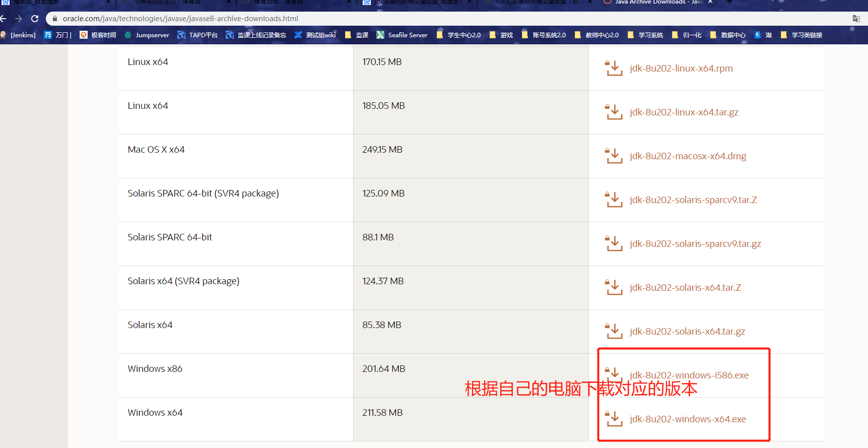Select the Windows x86 row label
This screenshot has width=868, height=448.
point(155,369)
